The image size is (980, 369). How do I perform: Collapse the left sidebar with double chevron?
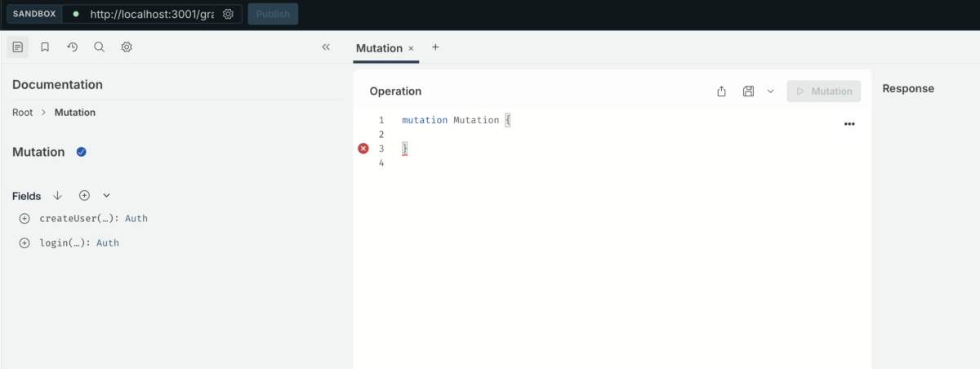click(x=326, y=47)
